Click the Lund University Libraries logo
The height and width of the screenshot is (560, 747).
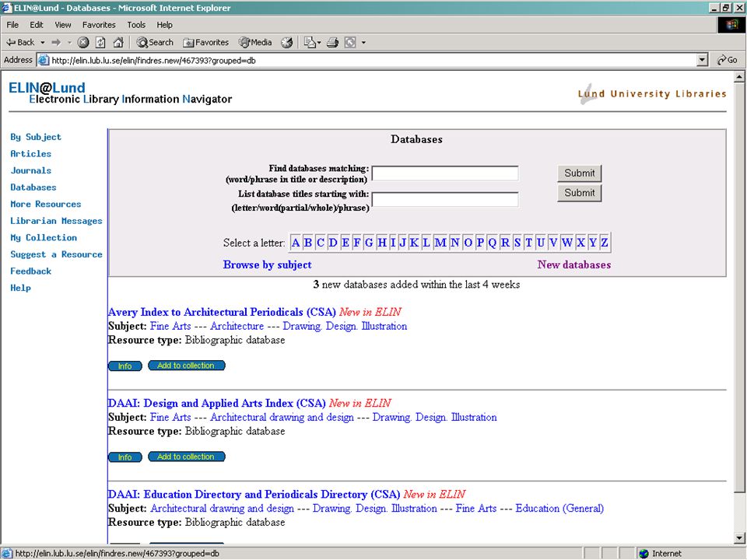pyautogui.click(x=652, y=93)
